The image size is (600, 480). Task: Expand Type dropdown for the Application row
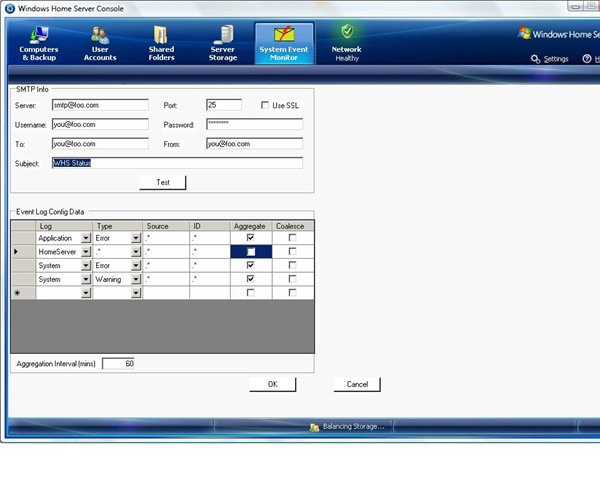(x=136, y=238)
